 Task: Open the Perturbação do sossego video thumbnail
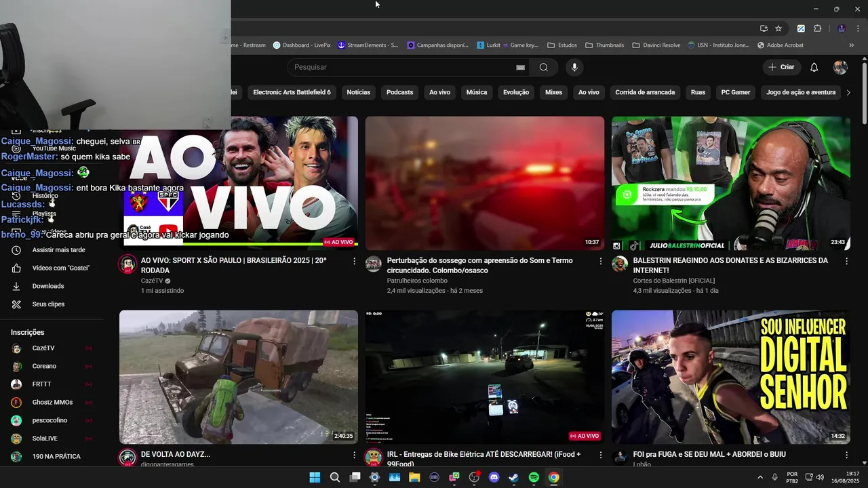coord(485,183)
